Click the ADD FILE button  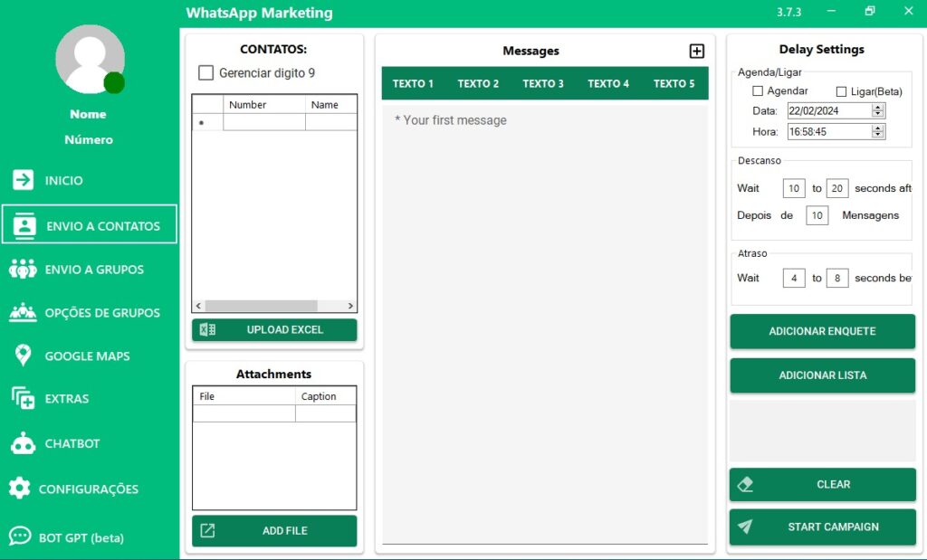[274, 530]
